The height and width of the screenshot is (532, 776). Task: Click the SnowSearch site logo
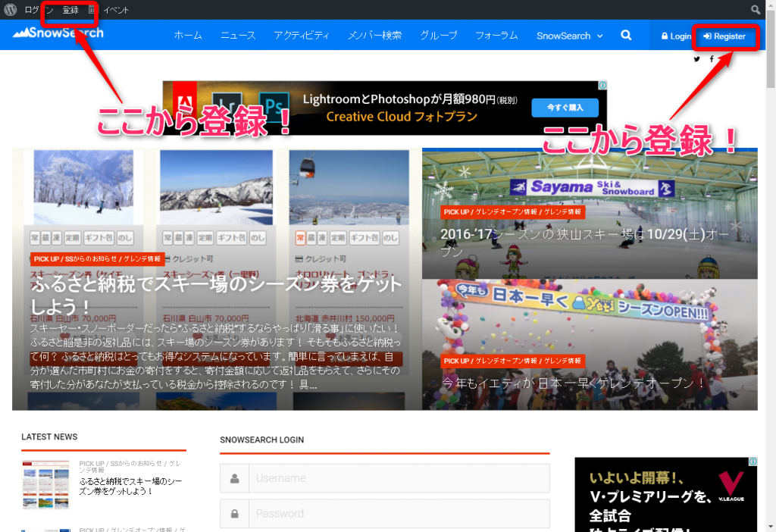pos(58,33)
